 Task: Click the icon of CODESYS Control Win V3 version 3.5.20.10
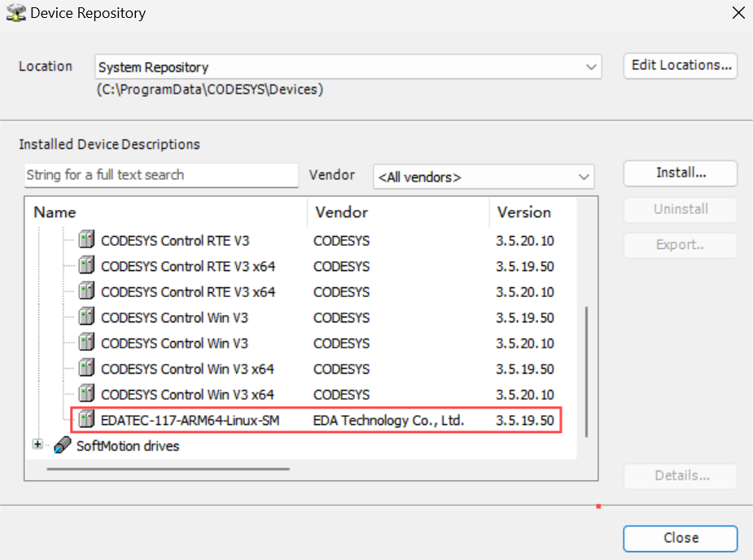[86, 342]
